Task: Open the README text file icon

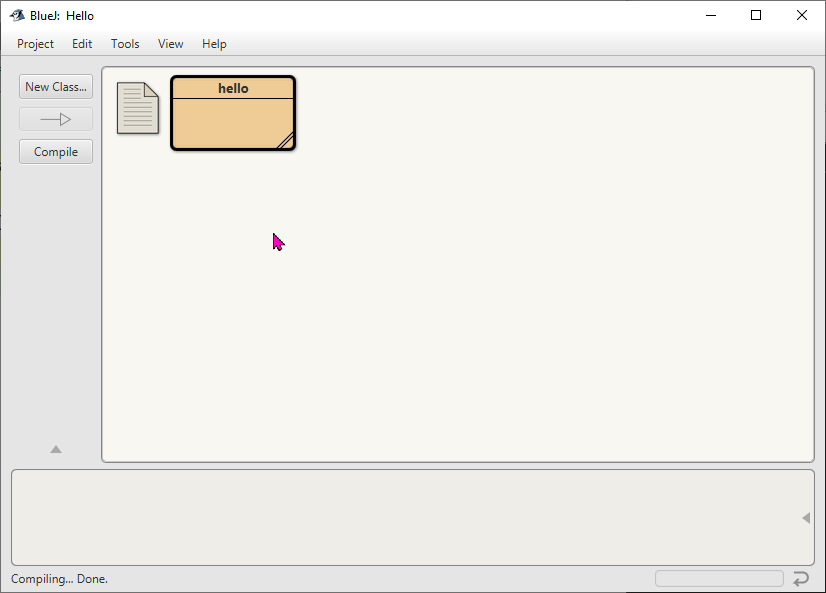Action: pyautogui.click(x=138, y=108)
